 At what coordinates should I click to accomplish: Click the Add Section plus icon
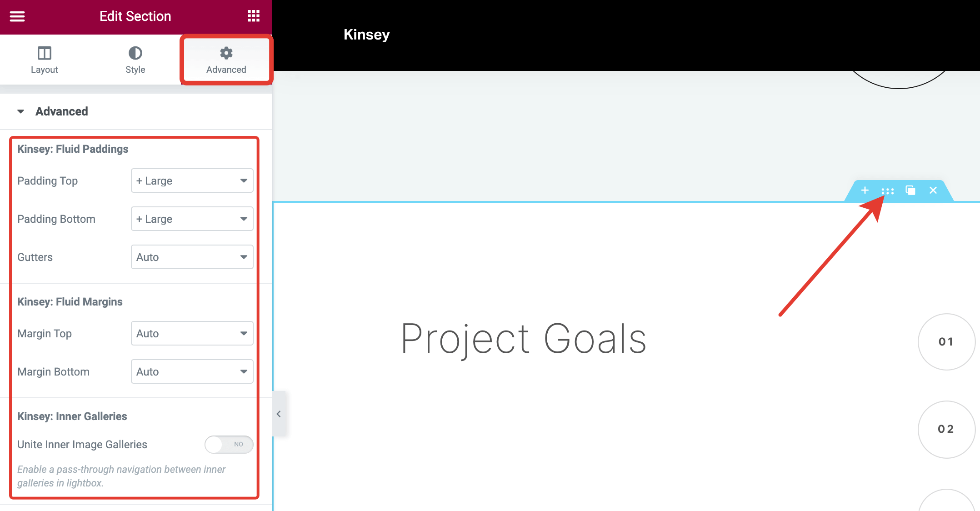[x=865, y=190]
